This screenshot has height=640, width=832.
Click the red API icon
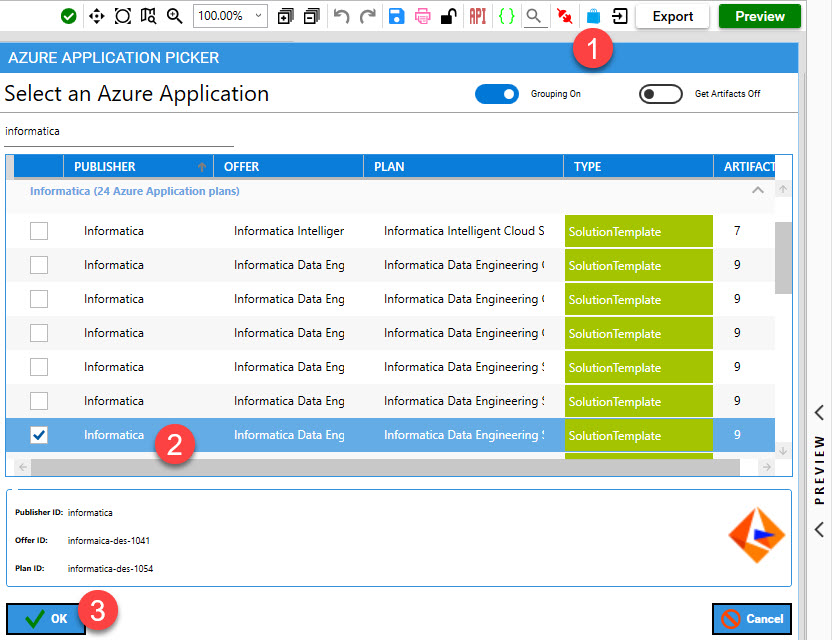(x=478, y=16)
